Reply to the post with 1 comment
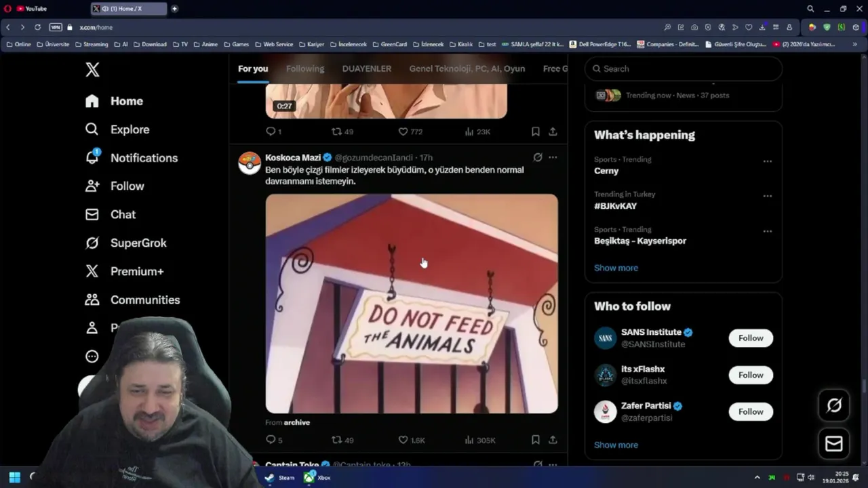Image resolution: width=868 pixels, height=488 pixels. [274, 131]
